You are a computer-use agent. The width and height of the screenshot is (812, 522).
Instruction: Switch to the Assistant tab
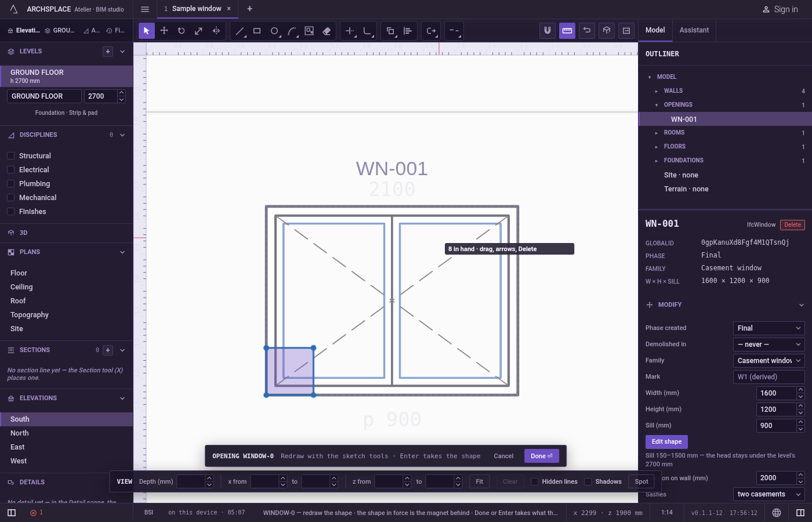[x=694, y=30]
